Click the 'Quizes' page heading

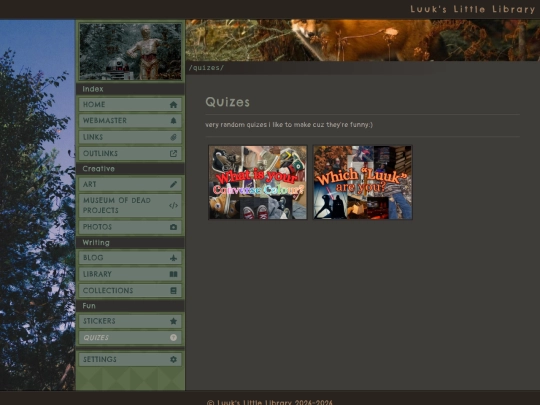[x=227, y=102]
